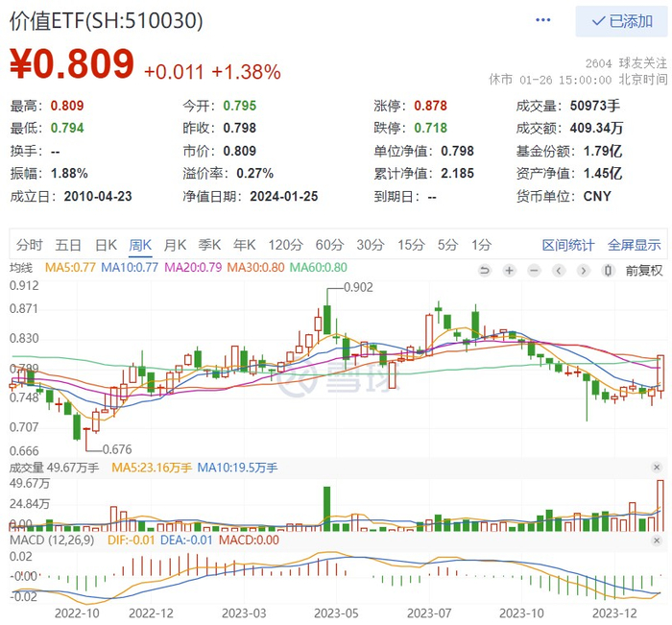672x625 pixels.
Task: Select the 周K chart tab
Action: coord(140,245)
